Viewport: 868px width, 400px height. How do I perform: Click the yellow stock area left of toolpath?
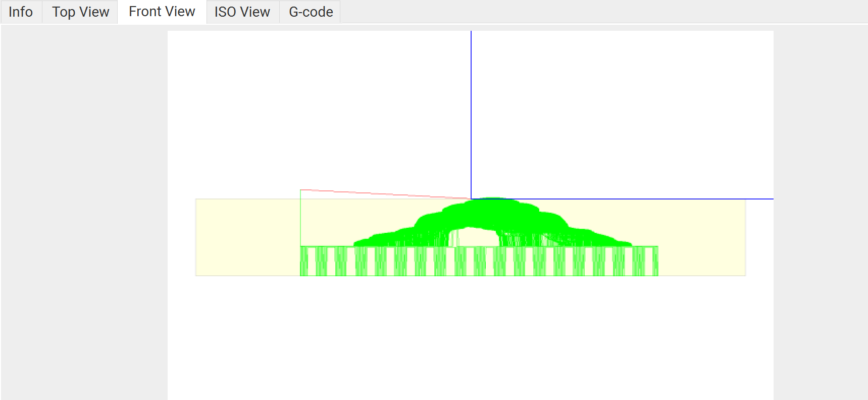pyautogui.click(x=247, y=237)
